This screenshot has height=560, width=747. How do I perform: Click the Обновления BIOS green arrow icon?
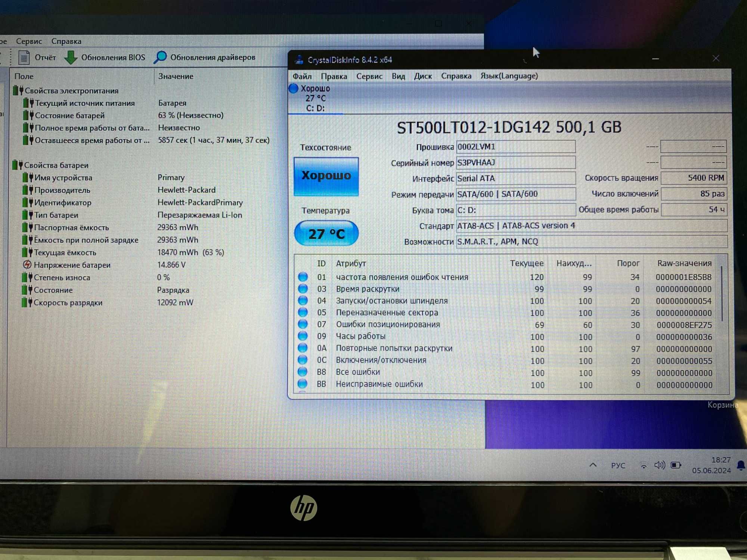71,57
